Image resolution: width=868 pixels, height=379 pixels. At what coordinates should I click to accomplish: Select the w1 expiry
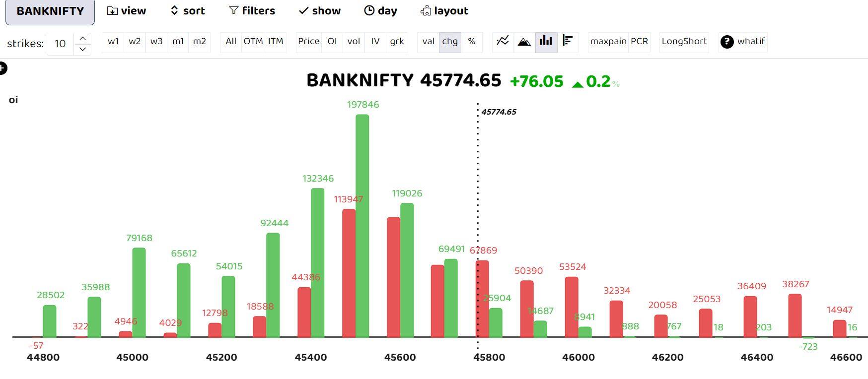pyautogui.click(x=113, y=42)
